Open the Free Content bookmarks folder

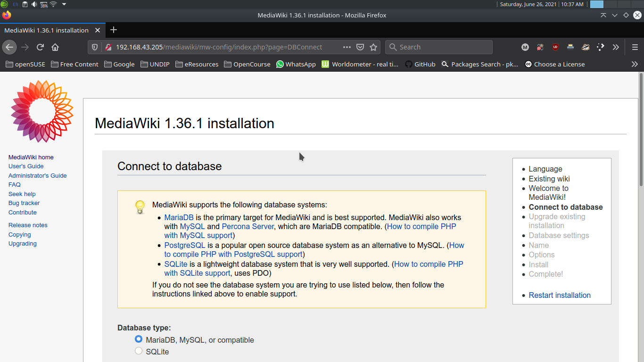[x=74, y=64]
